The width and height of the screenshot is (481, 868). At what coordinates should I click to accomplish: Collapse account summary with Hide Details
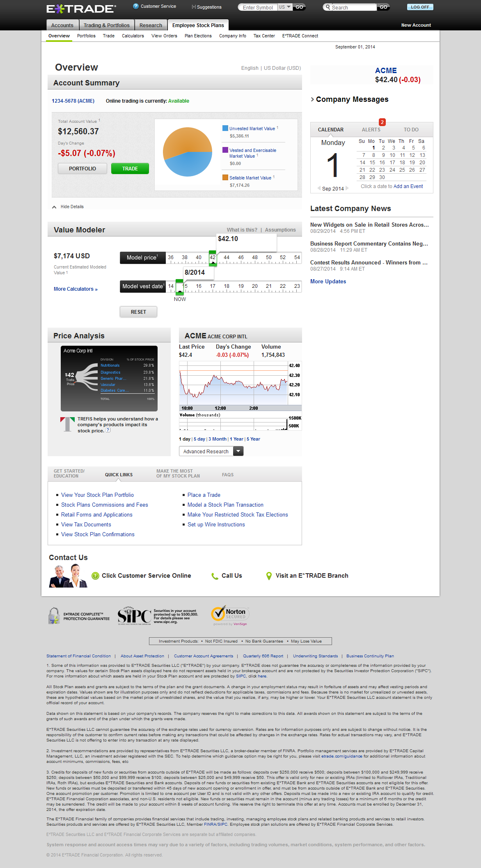[x=68, y=207]
